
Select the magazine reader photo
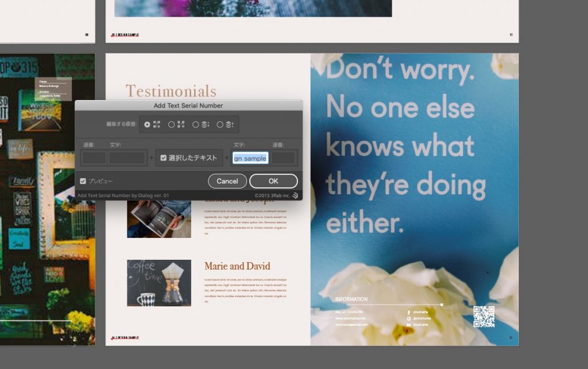point(159,219)
